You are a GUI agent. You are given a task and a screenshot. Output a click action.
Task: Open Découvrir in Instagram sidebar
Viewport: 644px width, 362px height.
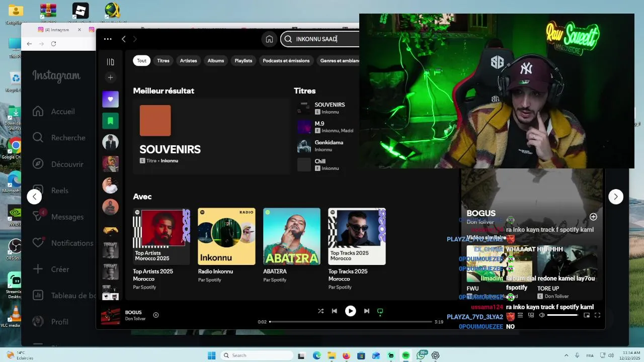pos(57,164)
